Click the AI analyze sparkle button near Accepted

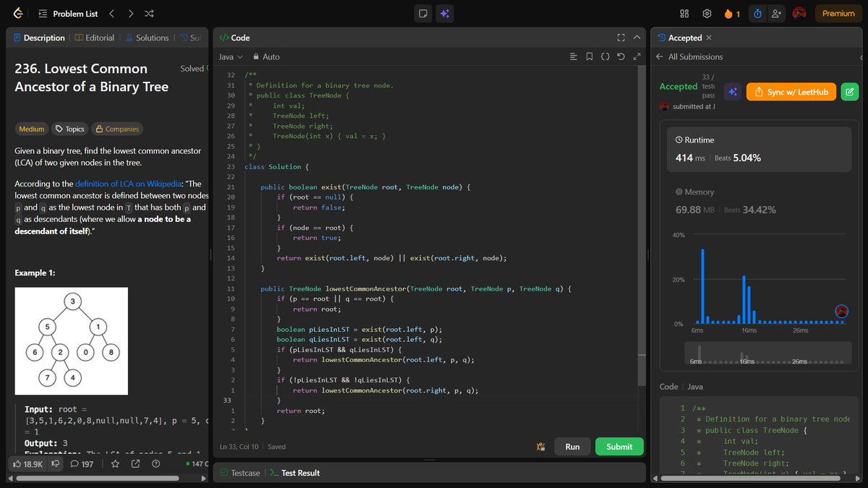pos(732,92)
